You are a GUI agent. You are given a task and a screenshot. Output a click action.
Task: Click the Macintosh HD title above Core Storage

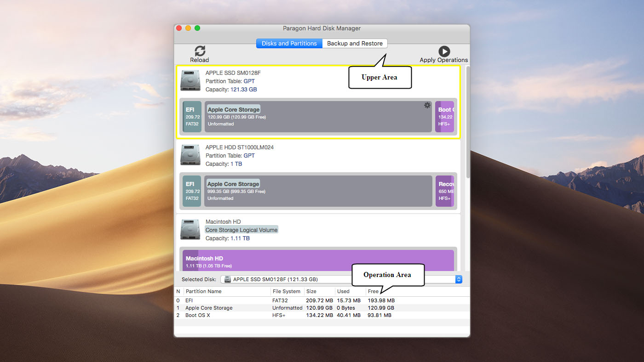pos(223,222)
